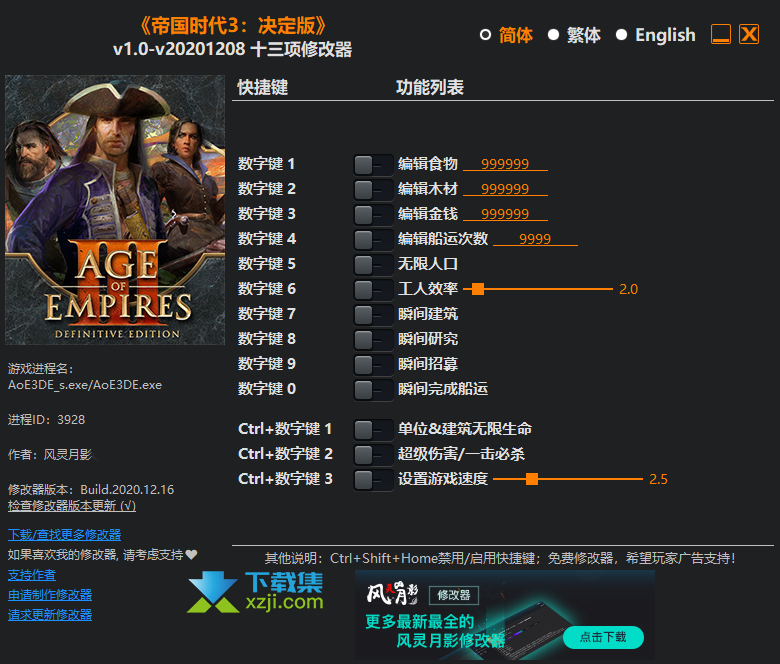The width and height of the screenshot is (780, 664).
Task: Close the trainer with X icon
Action: click(x=749, y=34)
